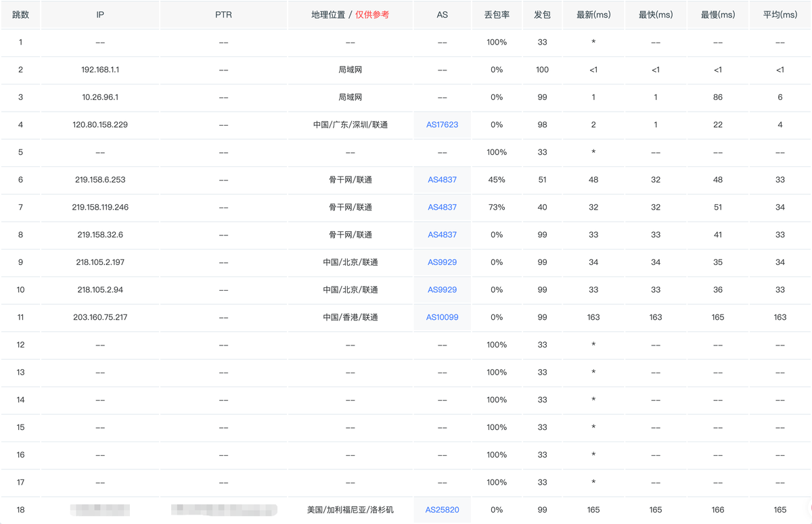The width and height of the screenshot is (812, 524).
Task: Click the 最慢(ms) column header
Action: point(718,15)
